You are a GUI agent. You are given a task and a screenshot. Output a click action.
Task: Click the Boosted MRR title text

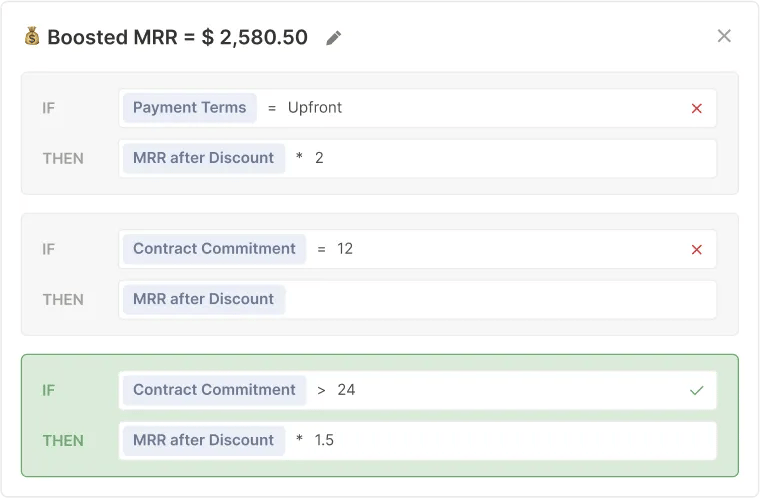177,37
